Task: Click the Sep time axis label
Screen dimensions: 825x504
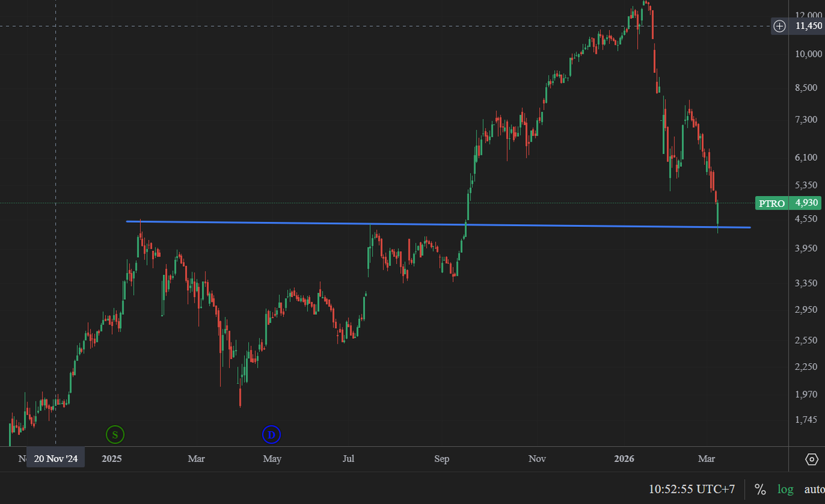Action: pyautogui.click(x=442, y=459)
